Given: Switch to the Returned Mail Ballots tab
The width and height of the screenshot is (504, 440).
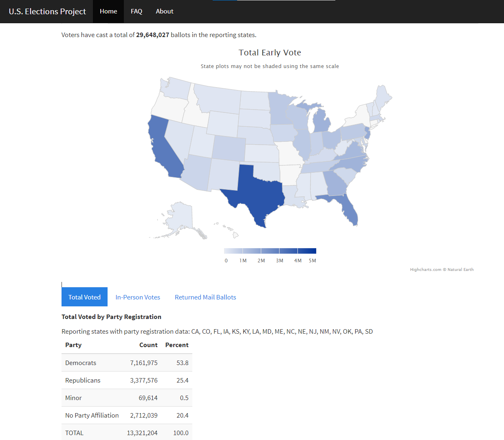Looking at the screenshot, I should [x=205, y=297].
